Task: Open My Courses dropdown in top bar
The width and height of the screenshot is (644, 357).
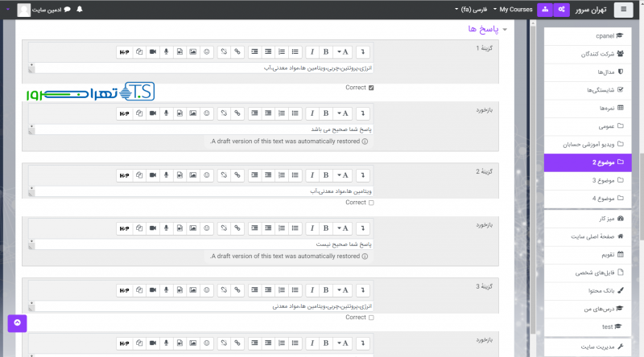Action: point(515,10)
